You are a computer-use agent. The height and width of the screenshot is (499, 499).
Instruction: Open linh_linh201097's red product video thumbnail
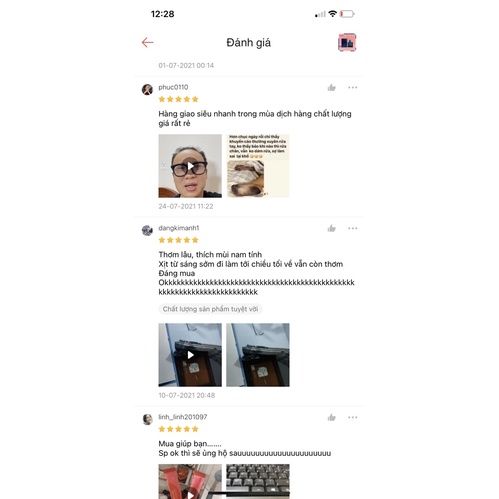click(190, 481)
